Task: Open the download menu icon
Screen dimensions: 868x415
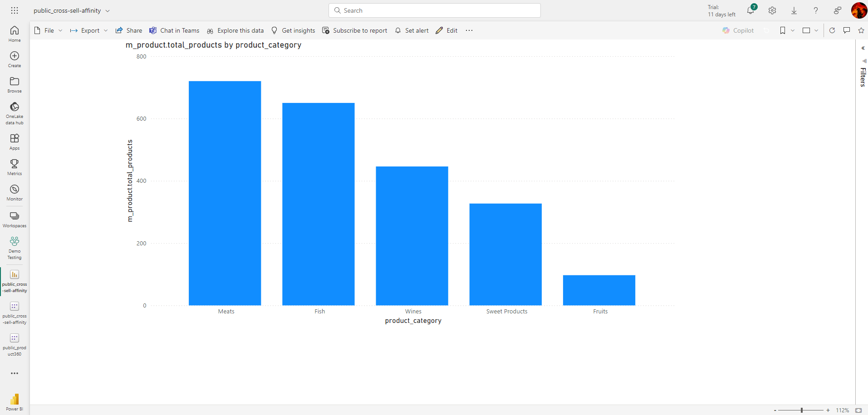Action: pos(794,10)
